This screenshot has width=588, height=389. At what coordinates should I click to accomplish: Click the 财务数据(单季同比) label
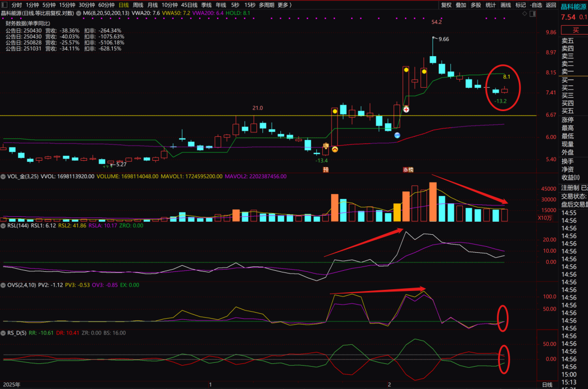coord(28,23)
